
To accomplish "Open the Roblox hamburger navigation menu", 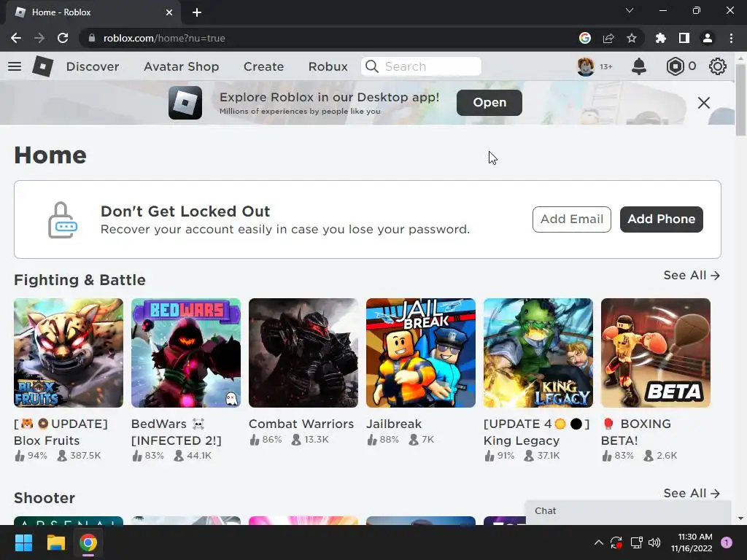I will click(15, 66).
